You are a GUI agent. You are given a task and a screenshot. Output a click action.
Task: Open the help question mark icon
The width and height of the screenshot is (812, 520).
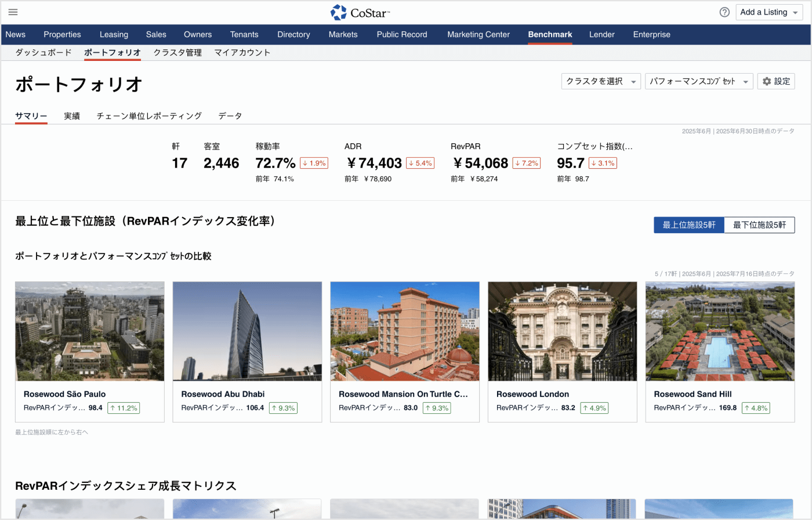[x=724, y=12]
